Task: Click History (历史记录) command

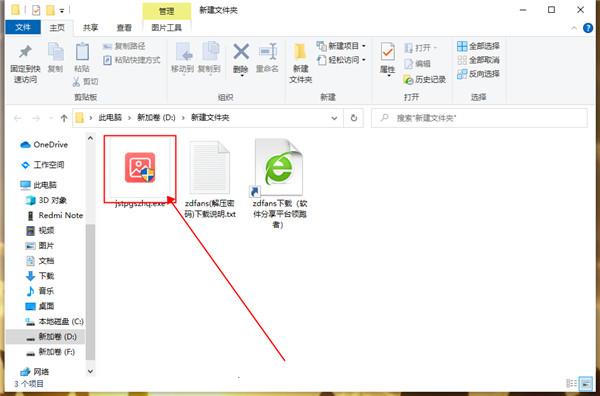Action: point(425,80)
